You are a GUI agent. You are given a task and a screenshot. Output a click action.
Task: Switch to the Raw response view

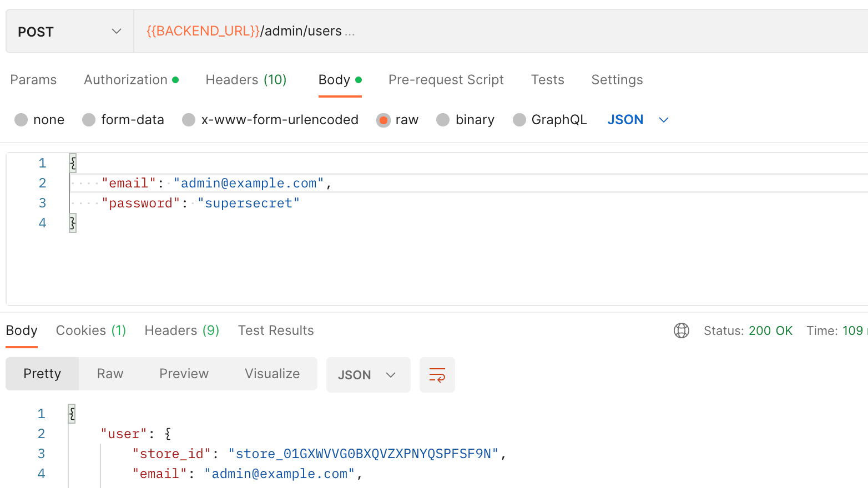[109, 374]
